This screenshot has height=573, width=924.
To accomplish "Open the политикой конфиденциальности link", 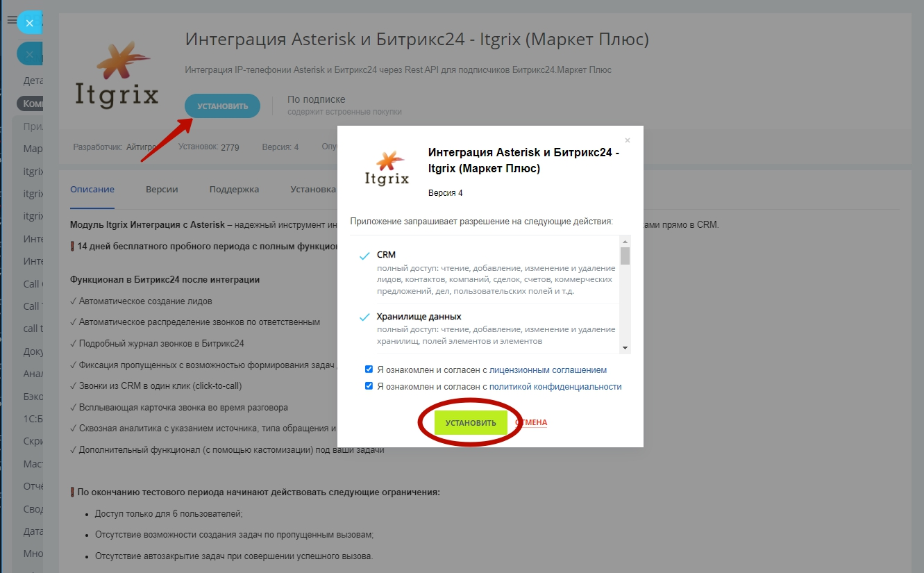I will (555, 387).
